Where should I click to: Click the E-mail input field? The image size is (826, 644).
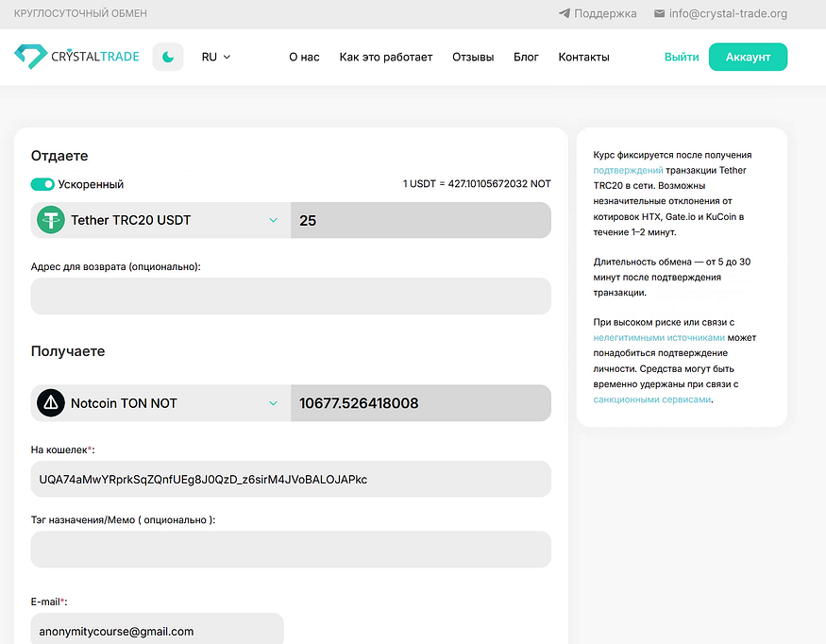point(157,629)
